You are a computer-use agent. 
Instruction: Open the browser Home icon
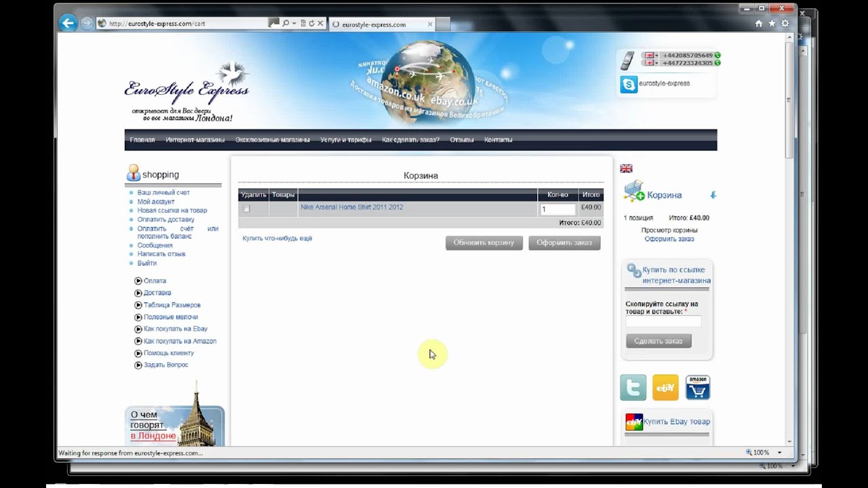[x=759, y=23]
